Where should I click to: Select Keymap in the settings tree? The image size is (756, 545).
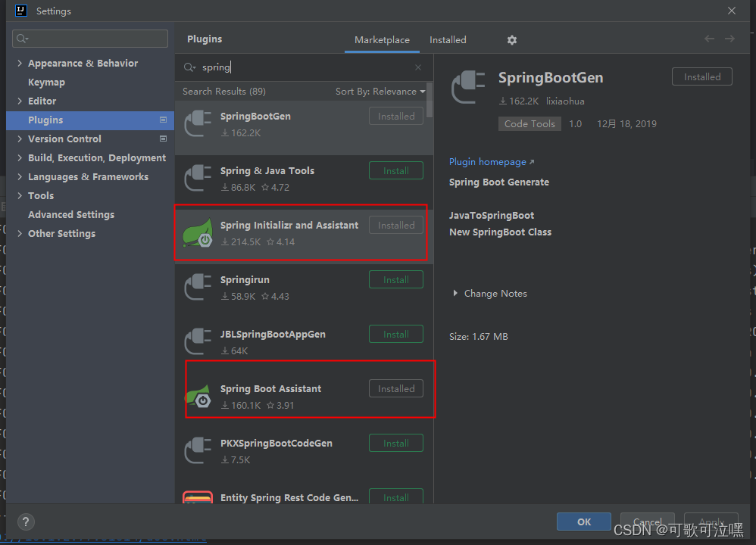tap(46, 82)
